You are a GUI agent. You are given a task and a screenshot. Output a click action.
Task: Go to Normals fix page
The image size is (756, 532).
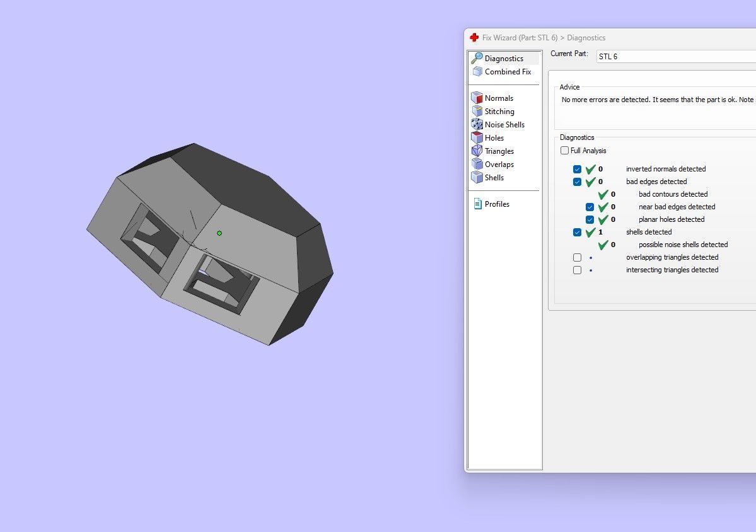click(499, 98)
